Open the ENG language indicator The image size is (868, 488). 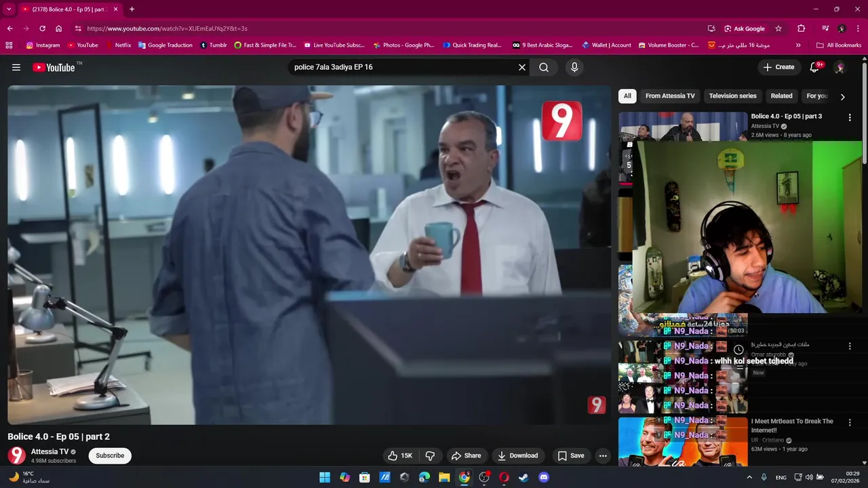point(781,477)
